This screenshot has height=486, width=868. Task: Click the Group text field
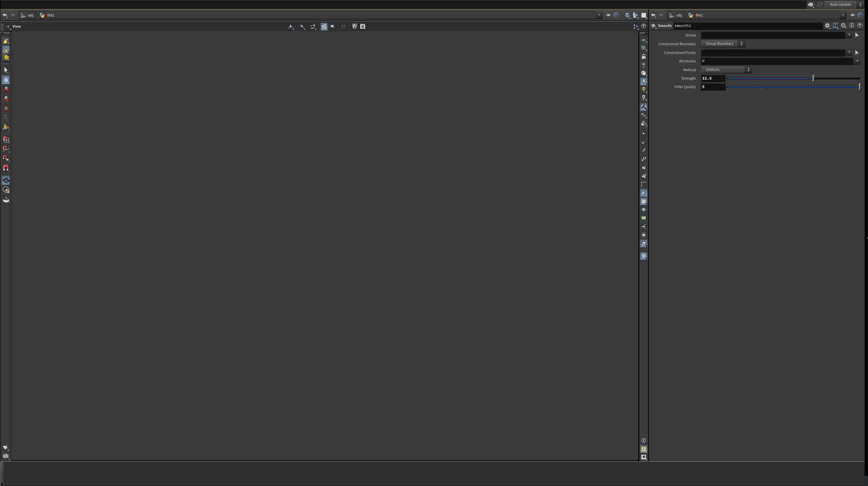pyautogui.click(x=773, y=35)
